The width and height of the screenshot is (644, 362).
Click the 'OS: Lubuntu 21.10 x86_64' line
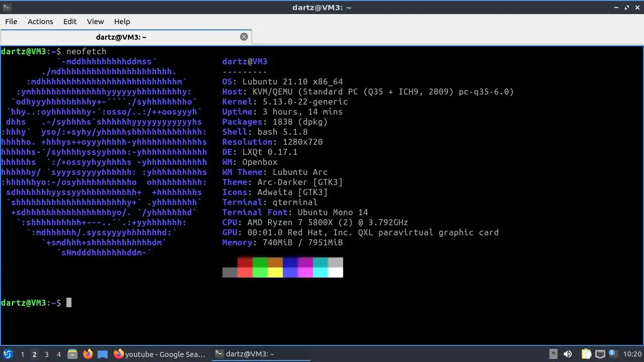coord(282,81)
